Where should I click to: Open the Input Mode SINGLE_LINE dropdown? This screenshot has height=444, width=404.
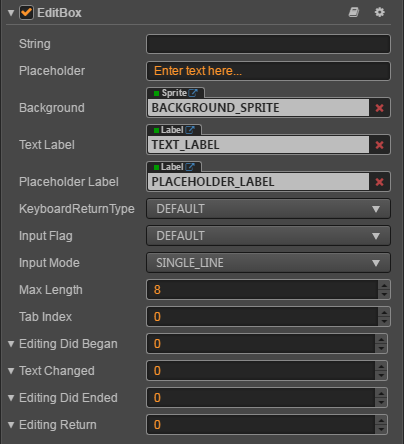point(268,263)
